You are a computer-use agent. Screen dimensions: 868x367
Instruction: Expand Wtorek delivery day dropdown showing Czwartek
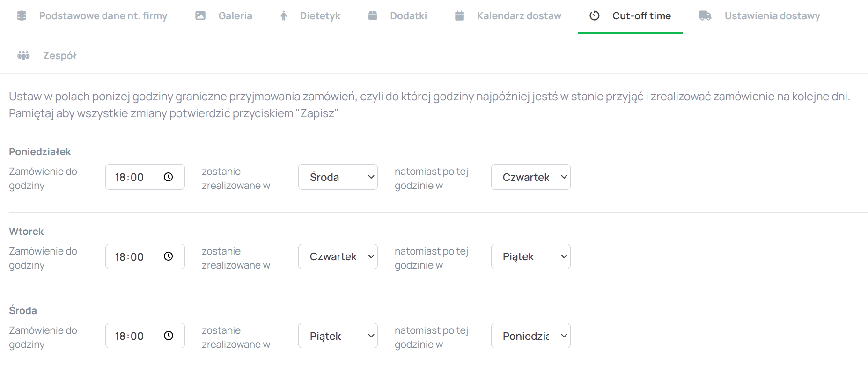tap(338, 256)
